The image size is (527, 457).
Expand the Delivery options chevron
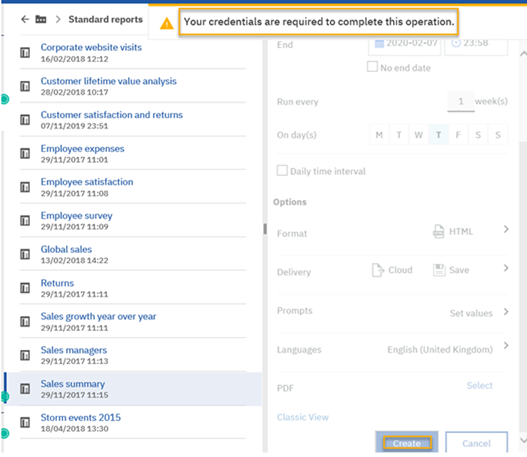click(x=506, y=268)
